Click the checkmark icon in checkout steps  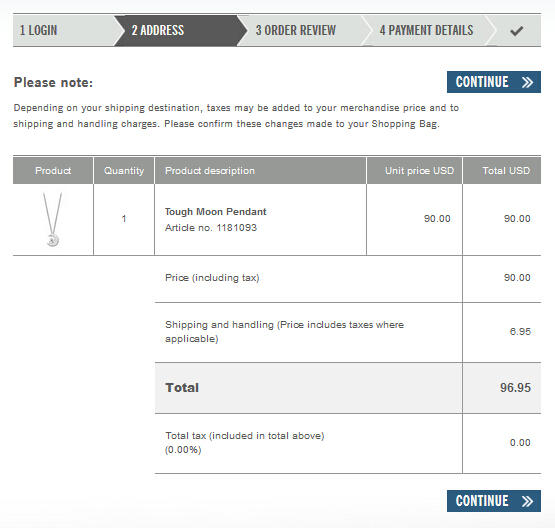pos(516,31)
